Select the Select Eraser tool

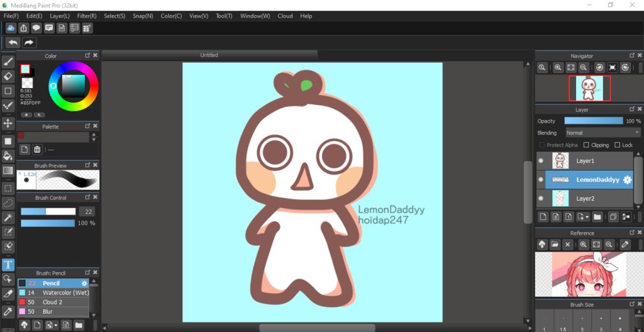coord(8,246)
